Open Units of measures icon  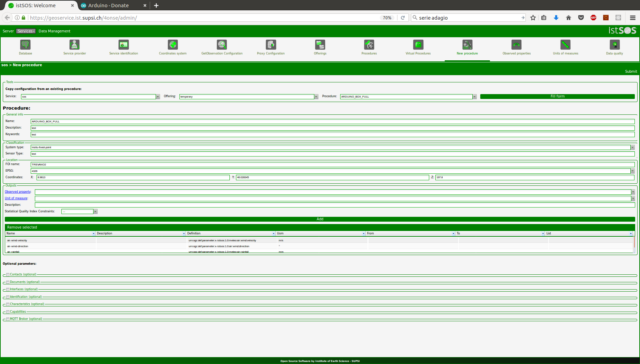point(565,45)
